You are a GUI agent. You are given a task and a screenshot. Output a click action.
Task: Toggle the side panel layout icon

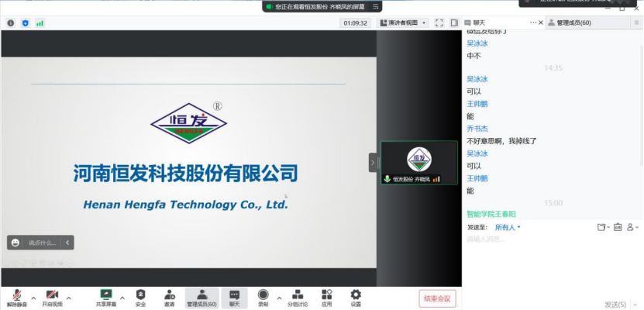tap(454, 23)
